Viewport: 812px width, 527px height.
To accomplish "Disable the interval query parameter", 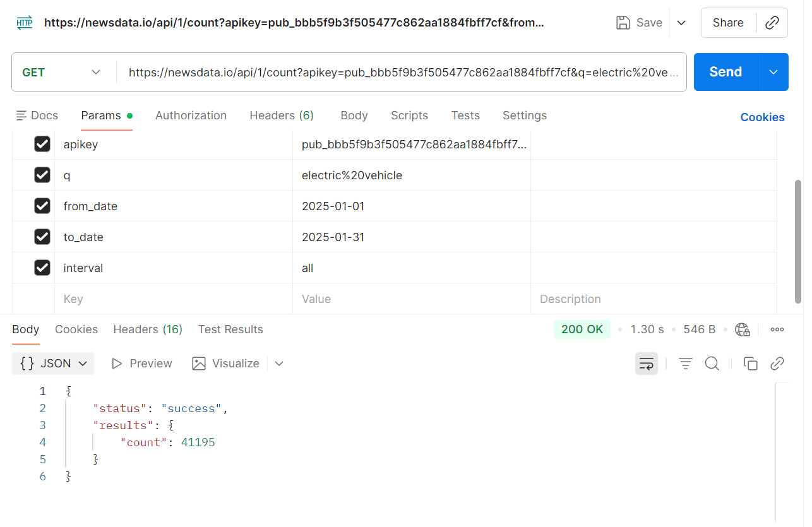I will [x=42, y=267].
